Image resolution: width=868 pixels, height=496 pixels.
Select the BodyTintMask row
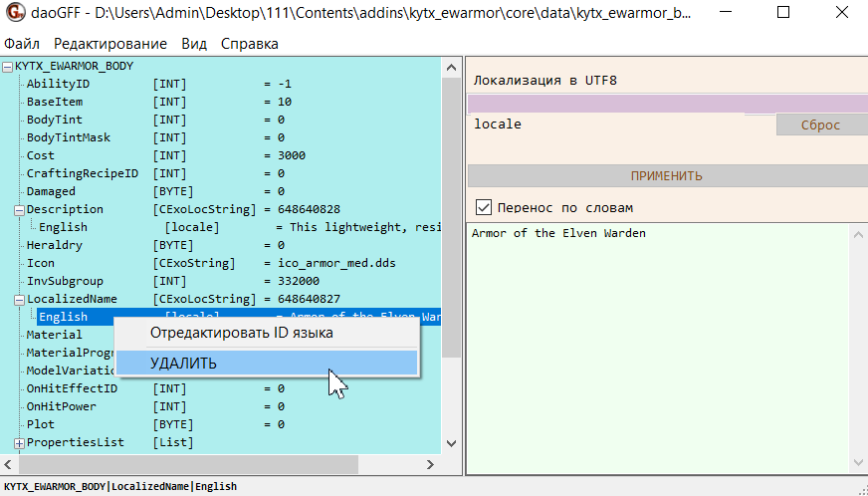(x=155, y=137)
